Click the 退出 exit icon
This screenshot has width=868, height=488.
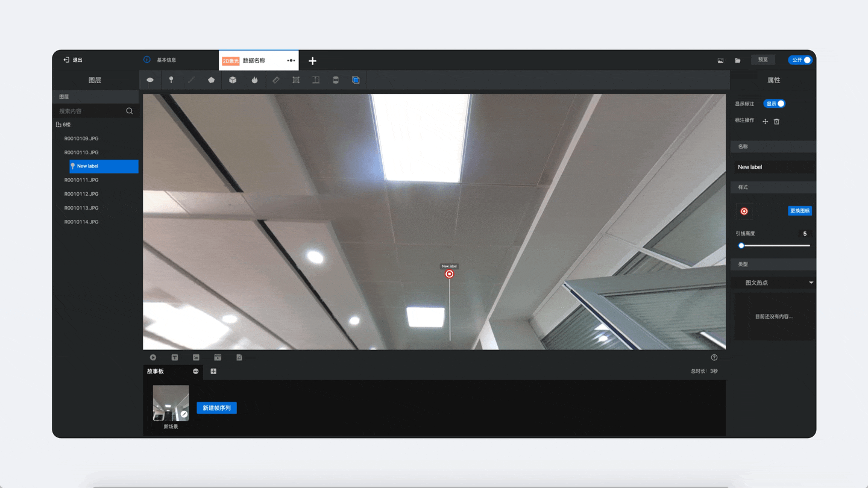click(66, 60)
